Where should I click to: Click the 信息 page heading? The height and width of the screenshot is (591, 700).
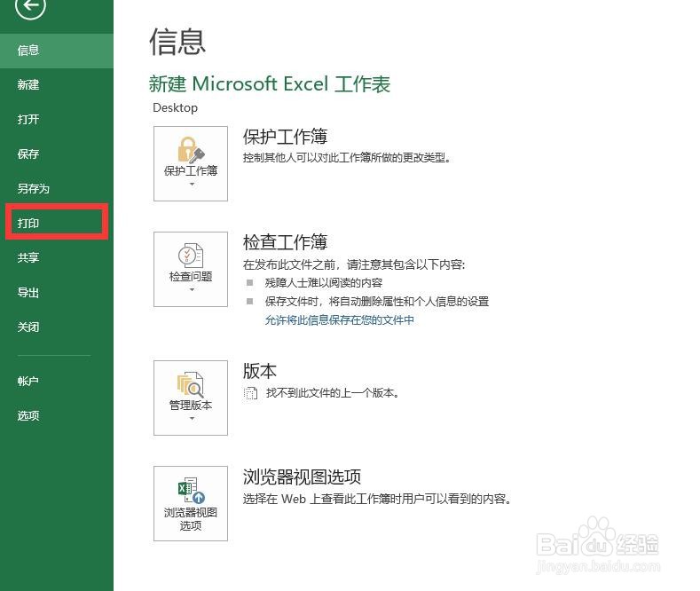coord(177,42)
